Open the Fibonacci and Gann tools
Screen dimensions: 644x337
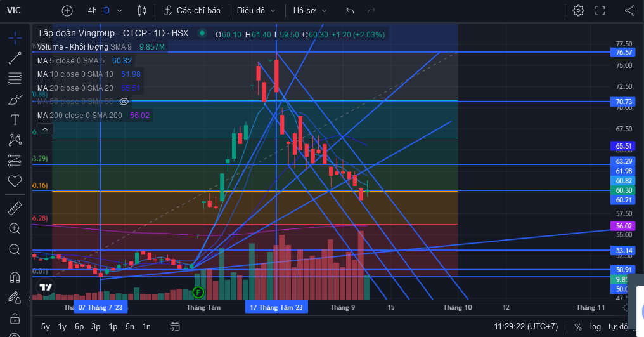click(x=15, y=78)
